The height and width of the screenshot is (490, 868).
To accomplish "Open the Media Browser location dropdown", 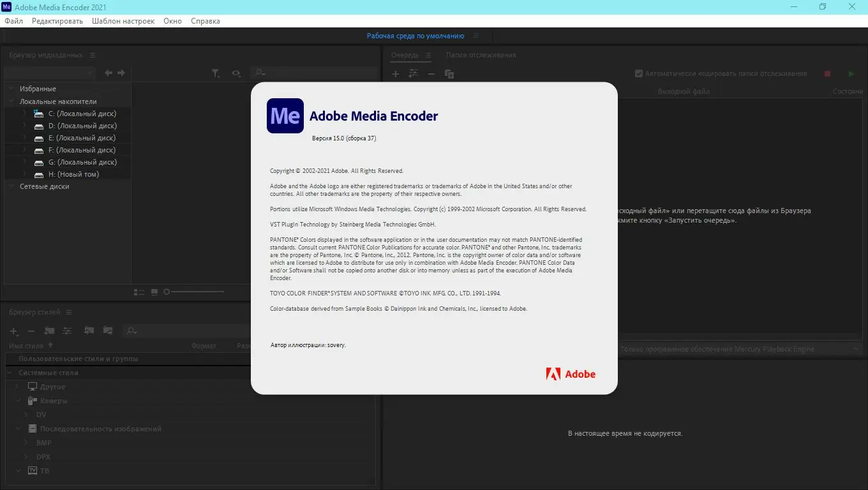I will click(x=49, y=73).
